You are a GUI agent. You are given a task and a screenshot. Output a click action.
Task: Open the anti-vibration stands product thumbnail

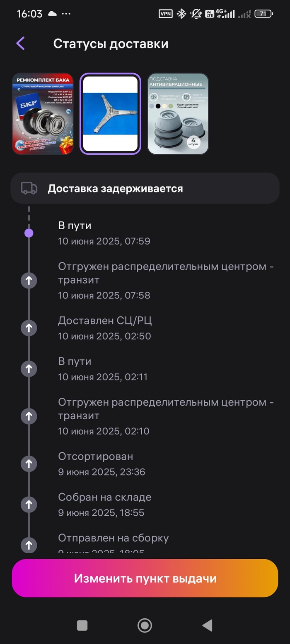pyautogui.click(x=178, y=113)
